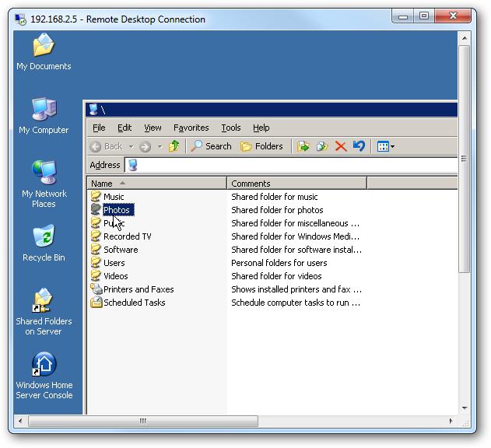The height and width of the screenshot is (448, 491).
Task: Click the Copy To folder icon
Action: click(x=322, y=146)
